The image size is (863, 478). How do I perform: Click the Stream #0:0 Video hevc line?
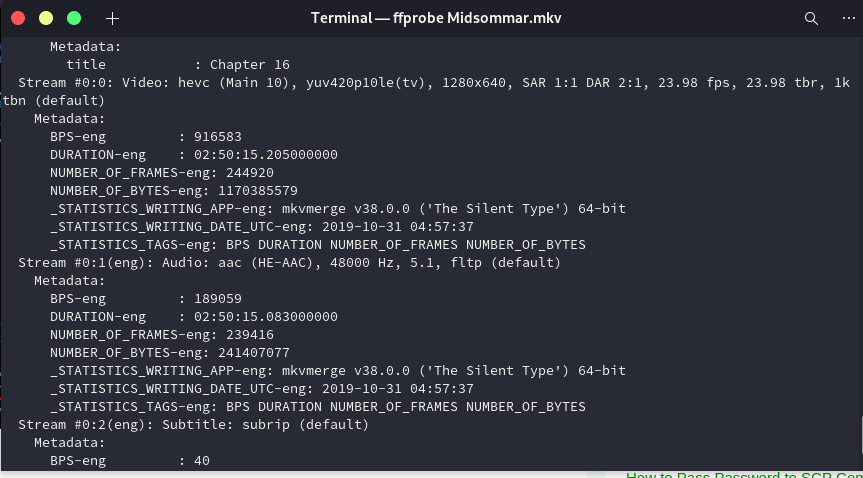(427, 91)
